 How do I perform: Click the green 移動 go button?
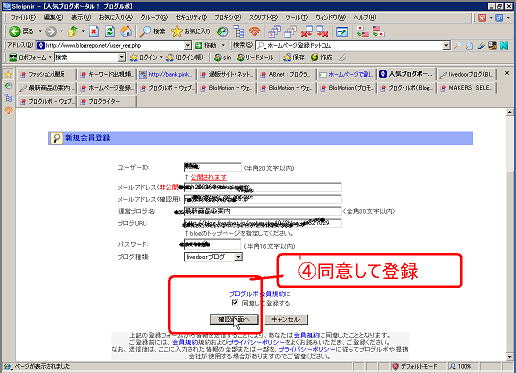(x=206, y=45)
